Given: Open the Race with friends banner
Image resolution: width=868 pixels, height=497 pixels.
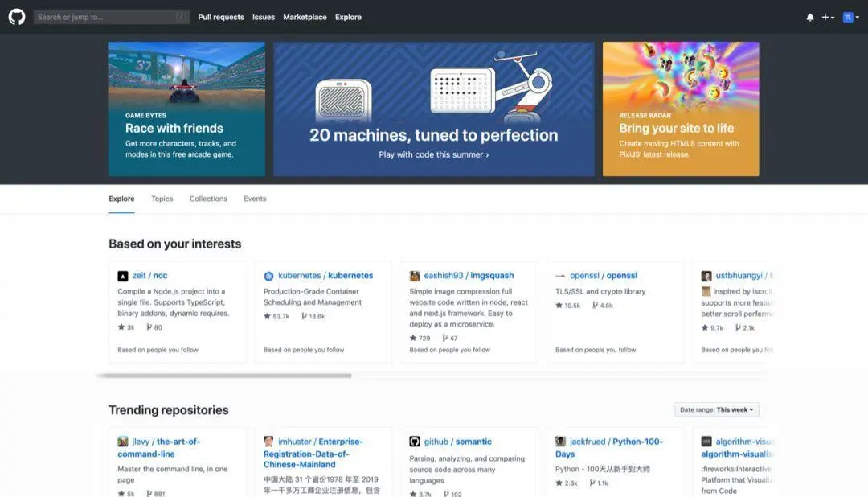Looking at the screenshot, I should (186, 109).
